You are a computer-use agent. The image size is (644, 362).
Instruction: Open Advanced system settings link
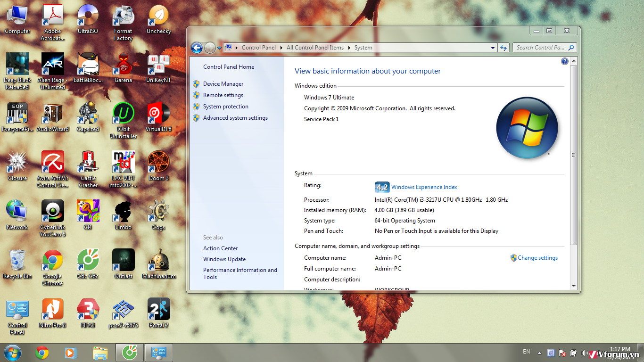tap(235, 118)
